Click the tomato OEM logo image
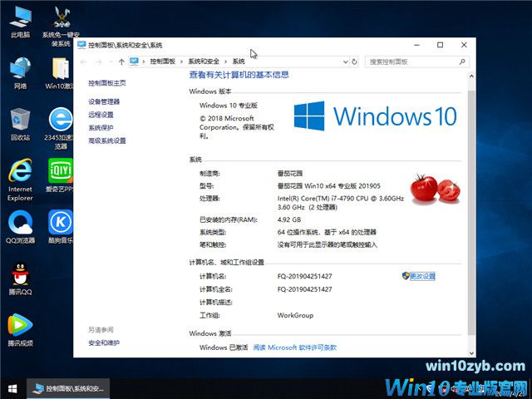The height and width of the screenshot is (399, 532). (436, 189)
